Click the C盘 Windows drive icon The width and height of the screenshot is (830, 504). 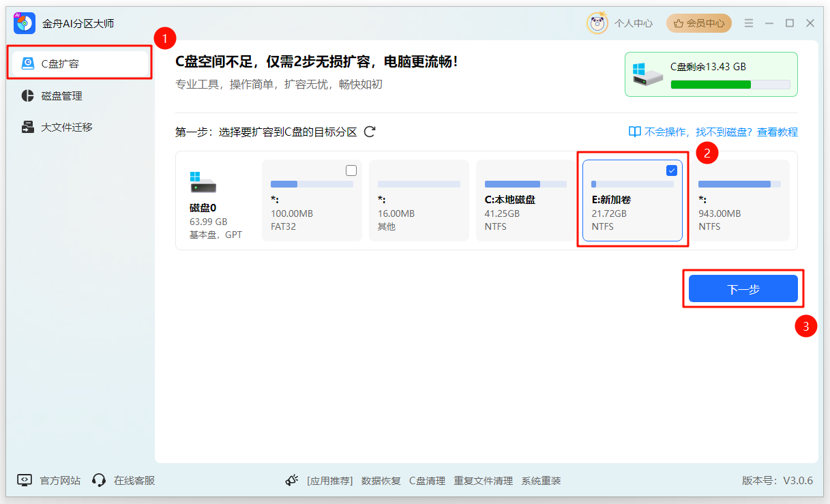click(648, 74)
